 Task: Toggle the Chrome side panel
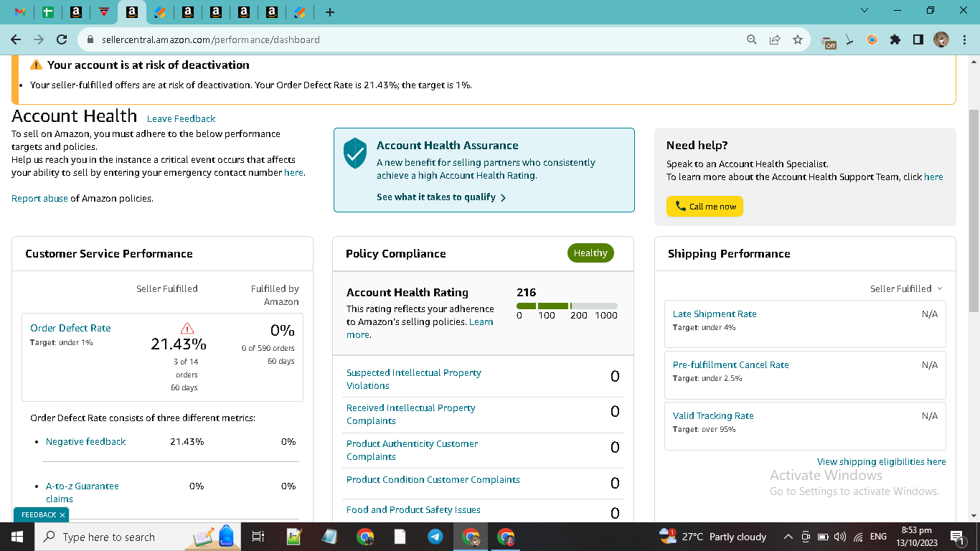(x=918, y=39)
